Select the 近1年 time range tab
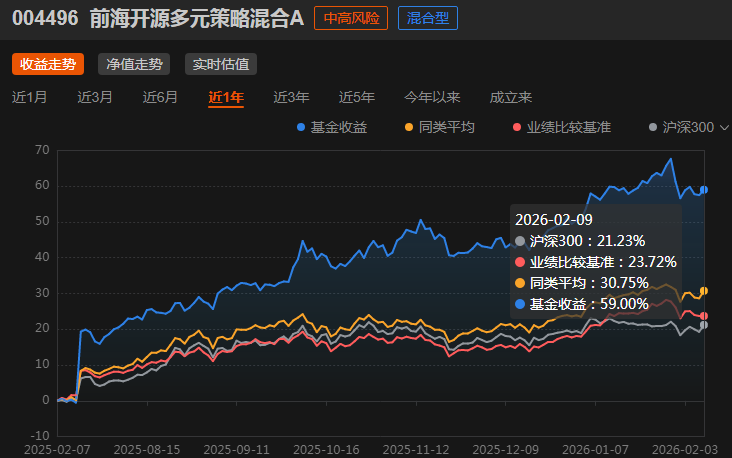Screen dimensions: 732x458 (x=226, y=97)
